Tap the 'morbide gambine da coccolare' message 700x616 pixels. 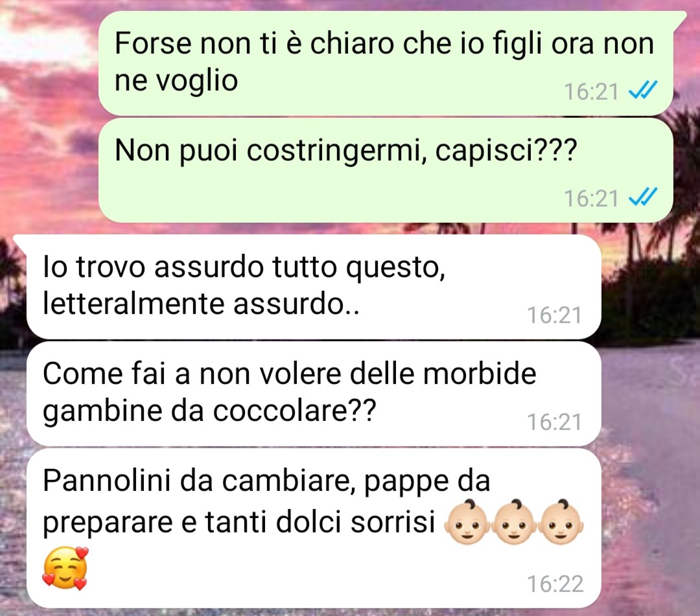pos(314,394)
